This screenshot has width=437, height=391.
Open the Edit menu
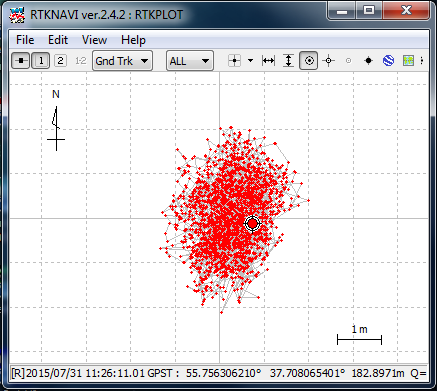pyautogui.click(x=58, y=40)
